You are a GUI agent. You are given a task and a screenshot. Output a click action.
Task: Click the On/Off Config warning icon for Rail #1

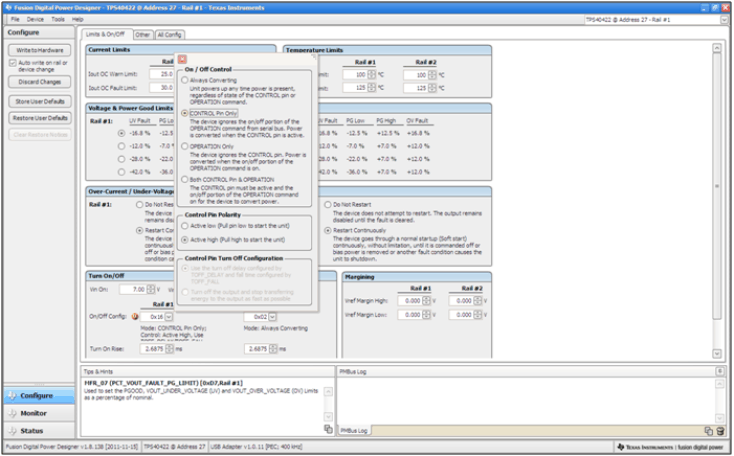135,316
